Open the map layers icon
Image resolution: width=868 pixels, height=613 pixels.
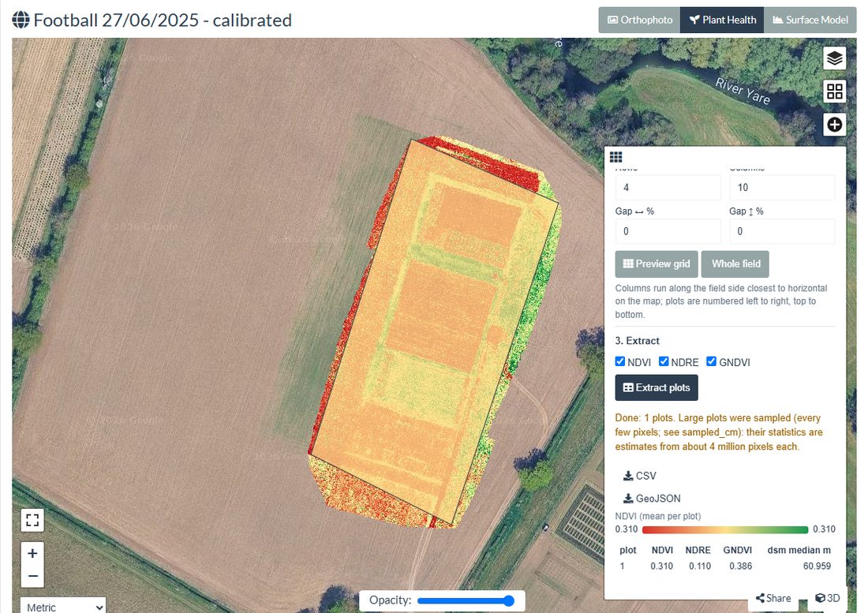pyautogui.click(x=834, y=58)
